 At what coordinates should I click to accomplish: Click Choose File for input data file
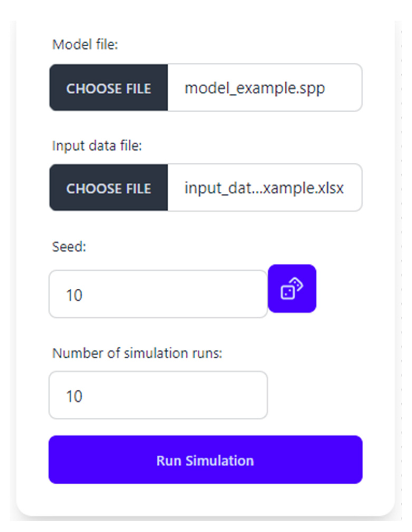pyautogui.click(x=108, y=188)
